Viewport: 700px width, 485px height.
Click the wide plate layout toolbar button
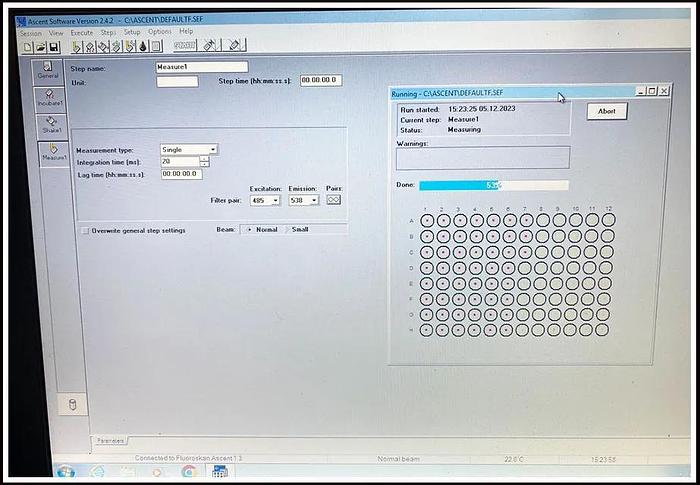[x=185, y=46]
